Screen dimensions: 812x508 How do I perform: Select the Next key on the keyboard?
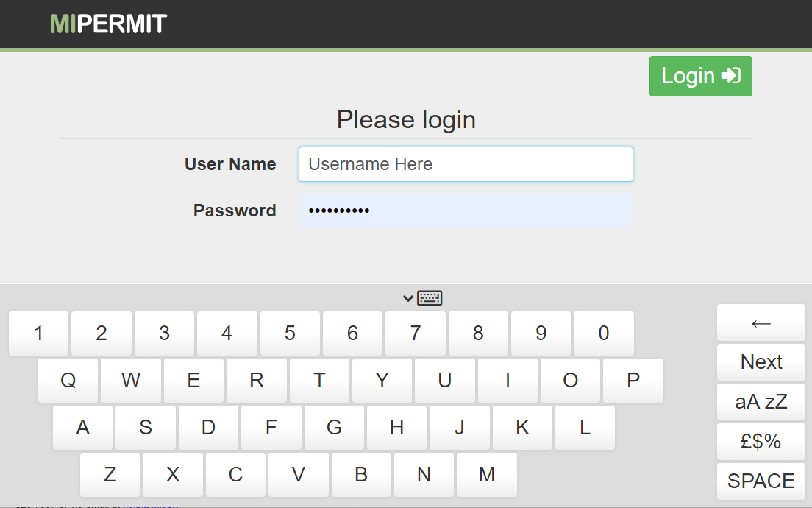click(761, 361)
